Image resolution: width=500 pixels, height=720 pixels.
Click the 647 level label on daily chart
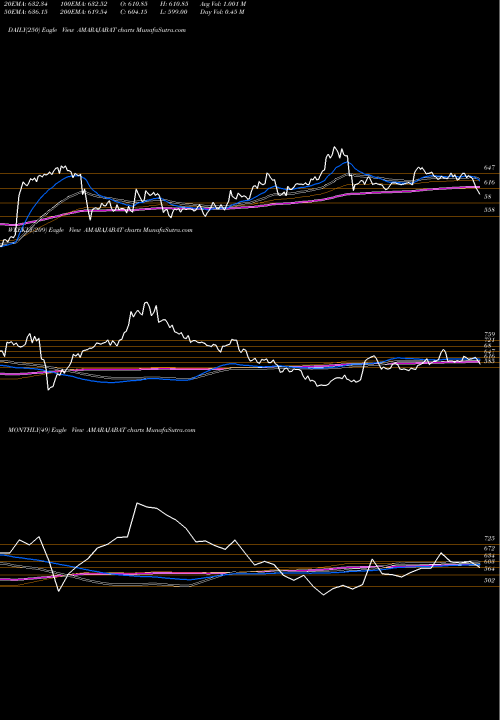coord(489,168)
